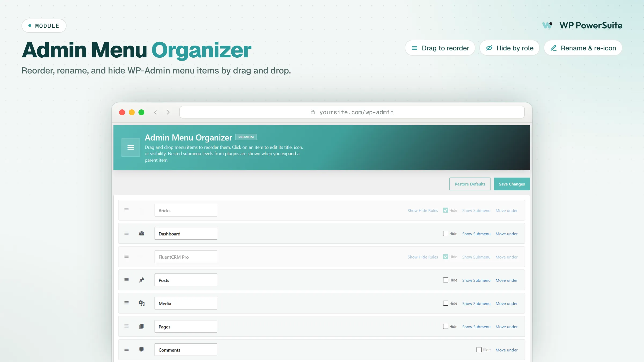Click the FluentCRM Pro drag handle
Screen dimensions: 644x362
tap(126, 257)
